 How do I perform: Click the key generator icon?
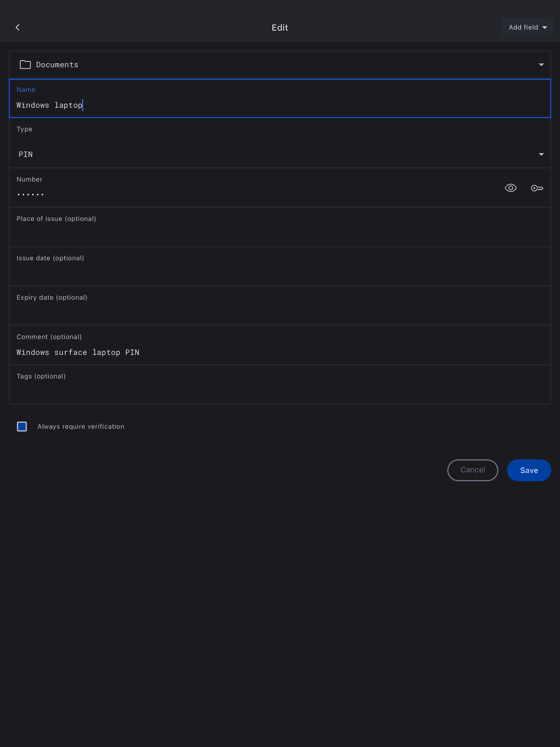pyautogui.click(x=537, y=188)
